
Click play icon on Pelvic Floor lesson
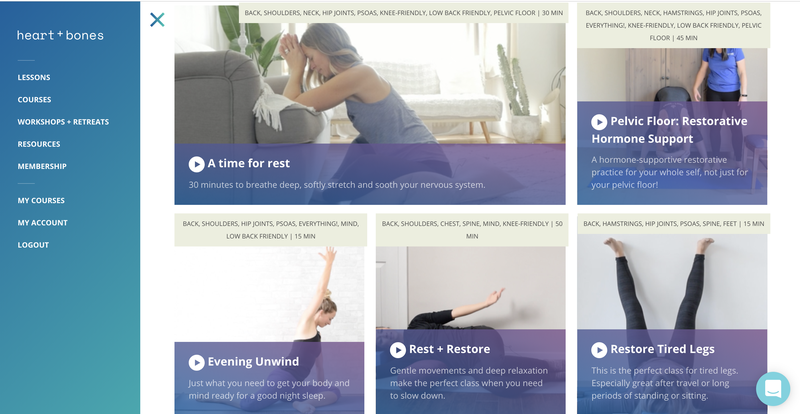pyautogui.click(x=599, y=122)
